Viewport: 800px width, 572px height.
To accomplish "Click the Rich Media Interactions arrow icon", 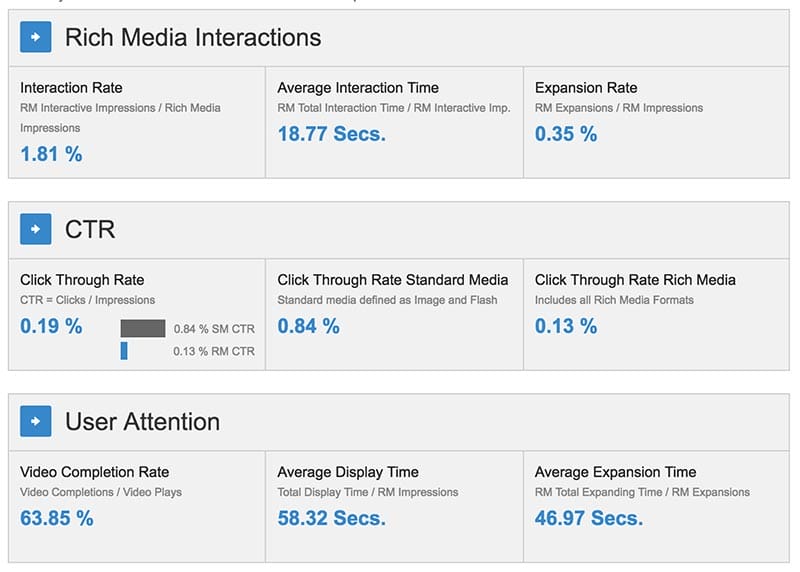I will point(36,38).
